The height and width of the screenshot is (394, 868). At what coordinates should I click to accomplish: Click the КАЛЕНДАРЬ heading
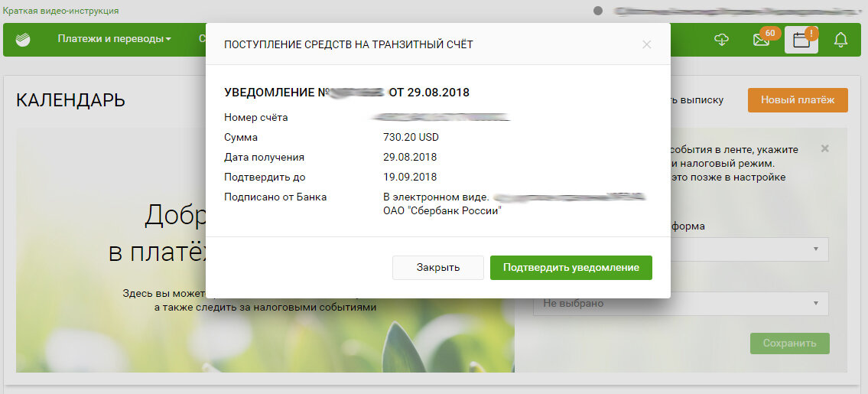coord(70,100)
